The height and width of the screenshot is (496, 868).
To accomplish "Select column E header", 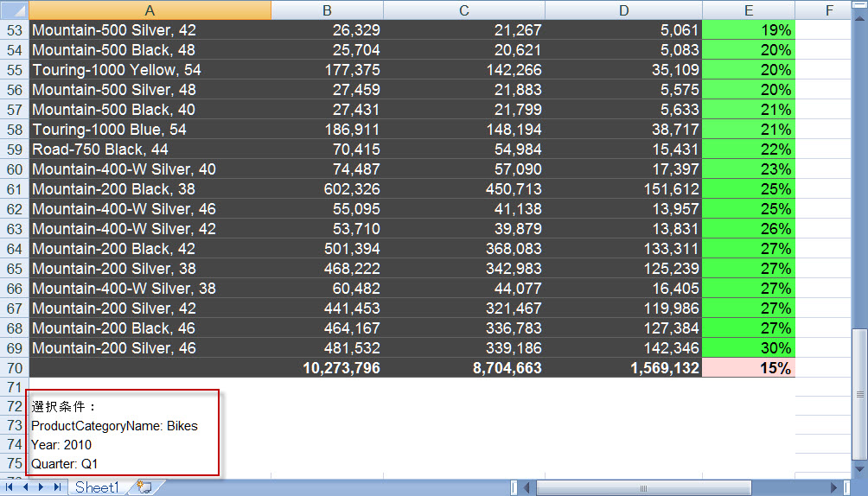I will [x=749, y=10].
